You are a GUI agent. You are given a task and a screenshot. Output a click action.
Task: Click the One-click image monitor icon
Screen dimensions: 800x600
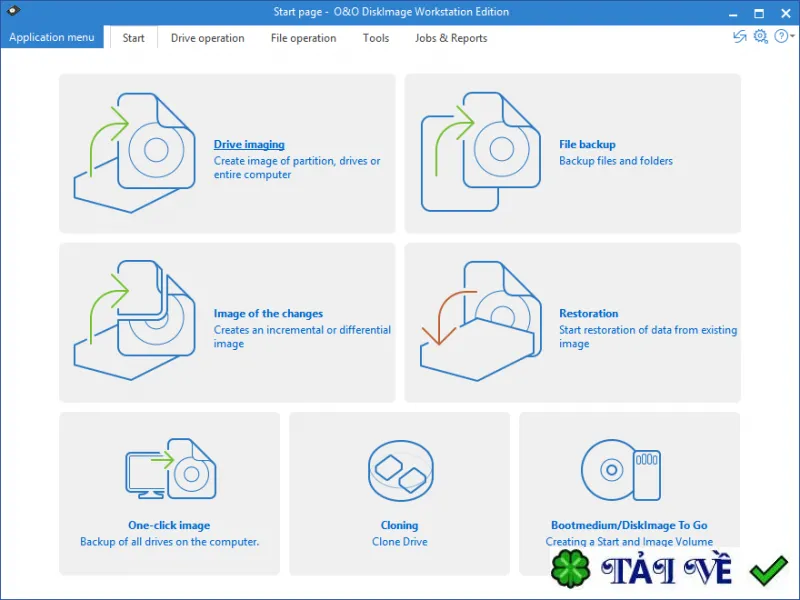point(170,469)
